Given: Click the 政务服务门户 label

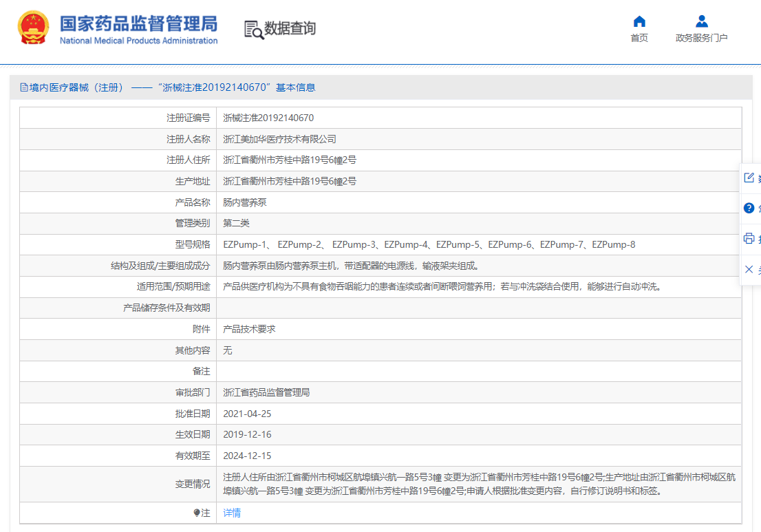Looking at the screenshot, I should 701,38.
